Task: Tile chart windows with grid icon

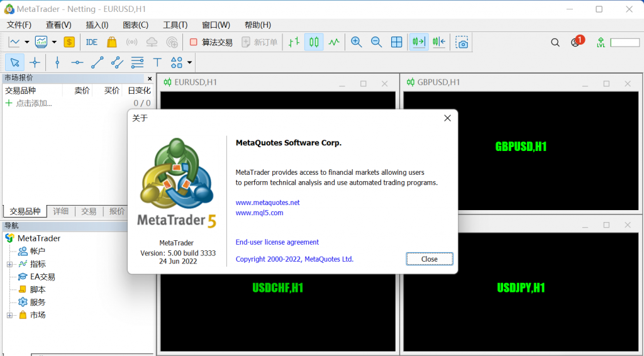Action: (x=396, y=42)
